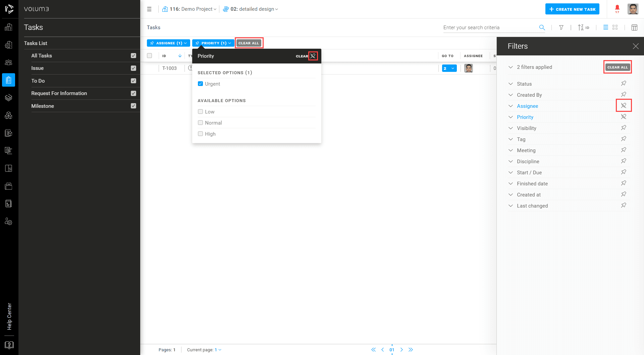Image resolution: width=644 pixels, height=355 pixels.
Task: Toggle the Request For Information checkbox
Action: coord(133,93)
